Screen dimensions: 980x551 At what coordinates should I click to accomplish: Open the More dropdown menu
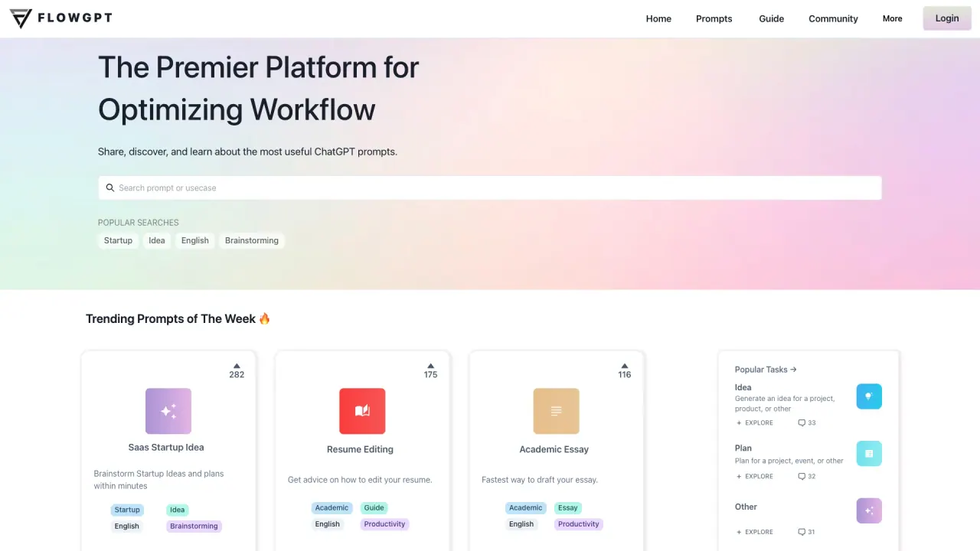click(x=892, y=18)
